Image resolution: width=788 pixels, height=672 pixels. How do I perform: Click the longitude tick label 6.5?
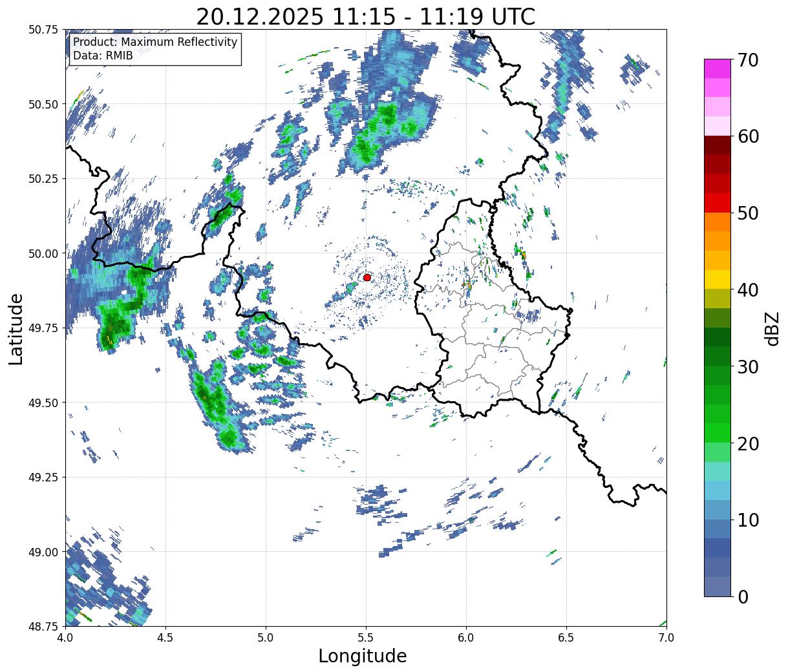[x=566, y=637]
